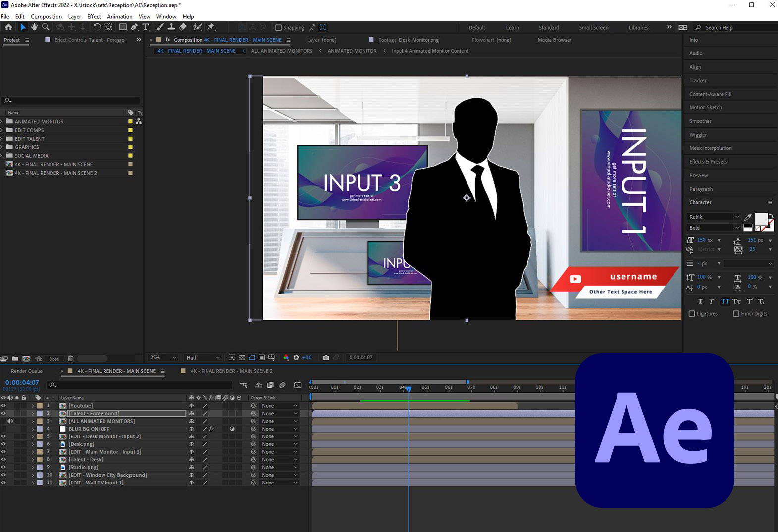Switch to 4K - FINAL RENDER - MAIN SCENE 2 timeline tab
Image resolution: width=778 pixels, height=532 pixels.
[231, 371]
